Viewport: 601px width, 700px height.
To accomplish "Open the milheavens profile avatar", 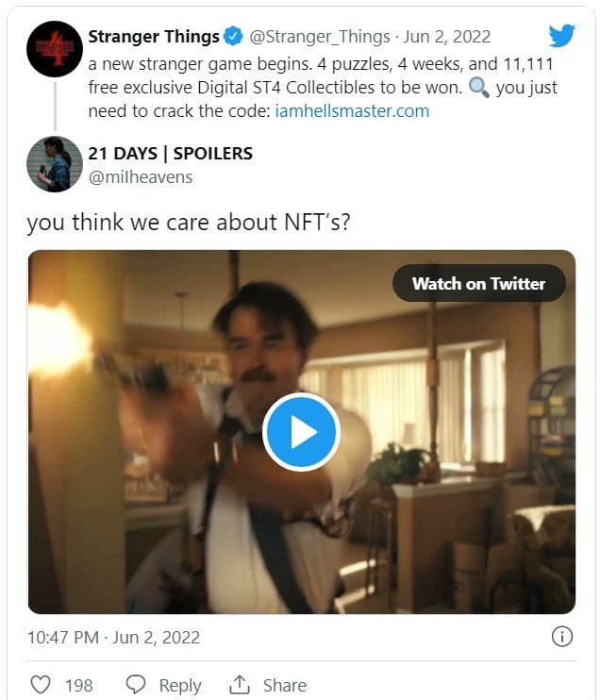I will click(55, 164).
